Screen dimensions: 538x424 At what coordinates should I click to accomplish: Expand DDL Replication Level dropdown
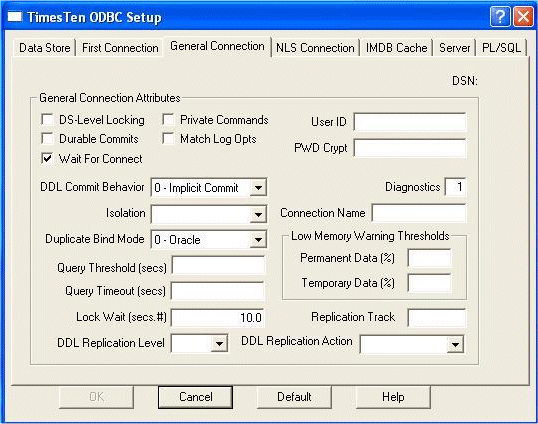click(x=219, y=343)
